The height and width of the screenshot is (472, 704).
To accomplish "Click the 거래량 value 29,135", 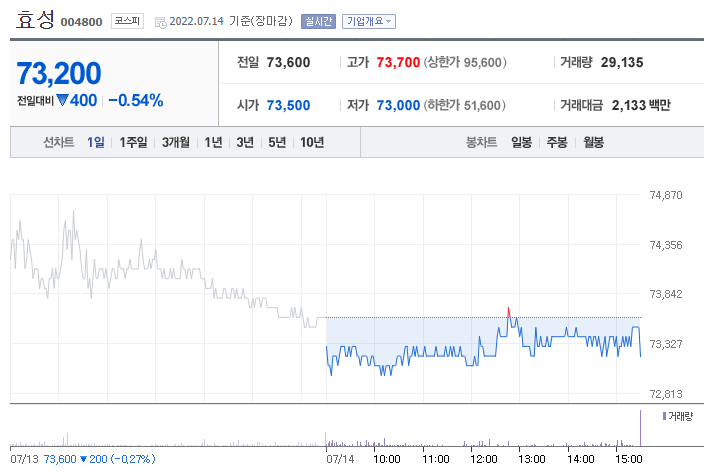I will [622, 62].
